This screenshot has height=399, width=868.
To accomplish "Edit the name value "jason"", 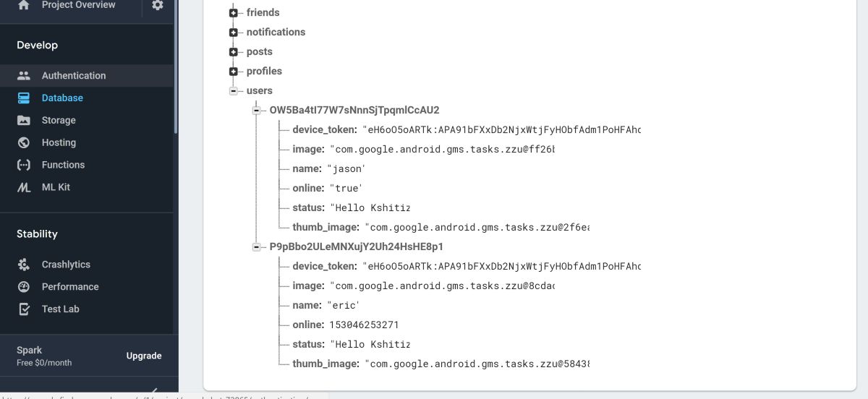I will point(346,168).
